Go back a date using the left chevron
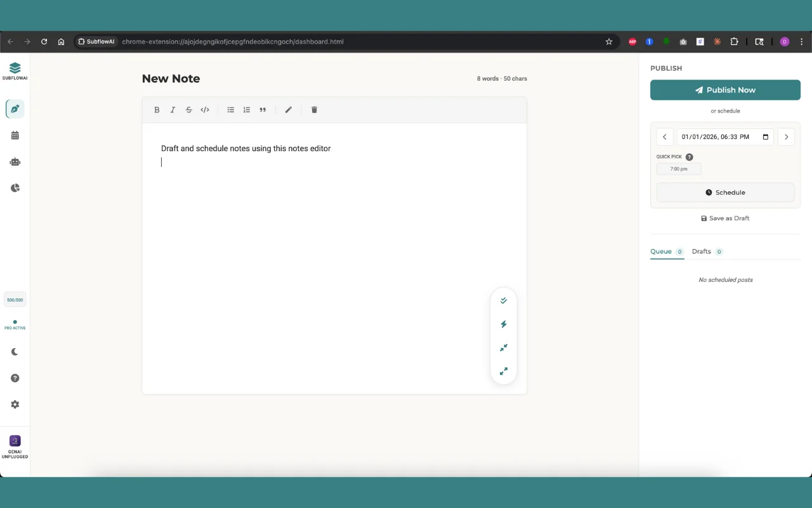This screenshot has height=508, width=812. tap(664, 137)
